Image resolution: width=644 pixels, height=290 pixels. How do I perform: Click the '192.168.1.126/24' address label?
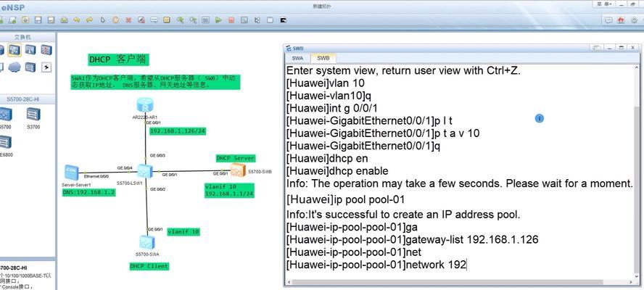178,131
